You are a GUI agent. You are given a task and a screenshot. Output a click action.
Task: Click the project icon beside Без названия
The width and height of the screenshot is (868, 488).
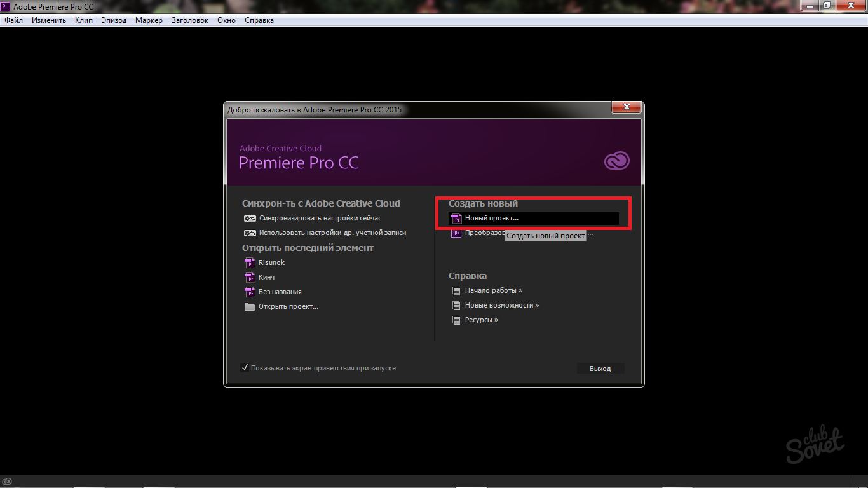coord(249,292)
